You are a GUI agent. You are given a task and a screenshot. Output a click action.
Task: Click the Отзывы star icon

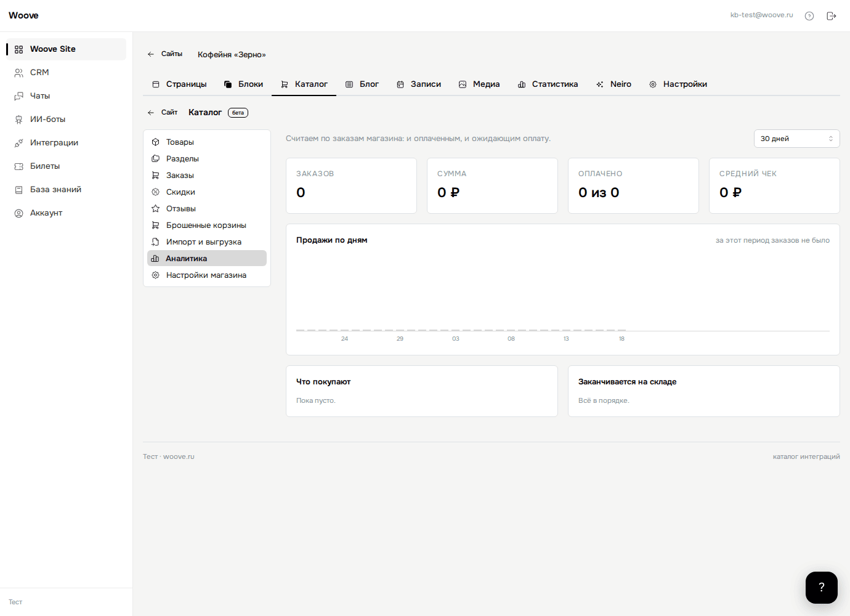[x=156, y=209]
